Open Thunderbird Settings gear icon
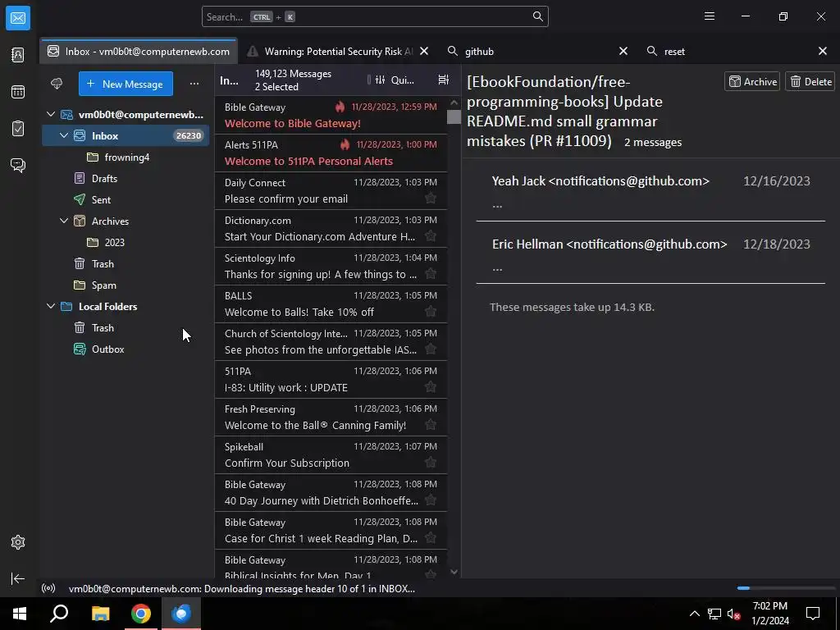The image size is (840, 630). 18,542
